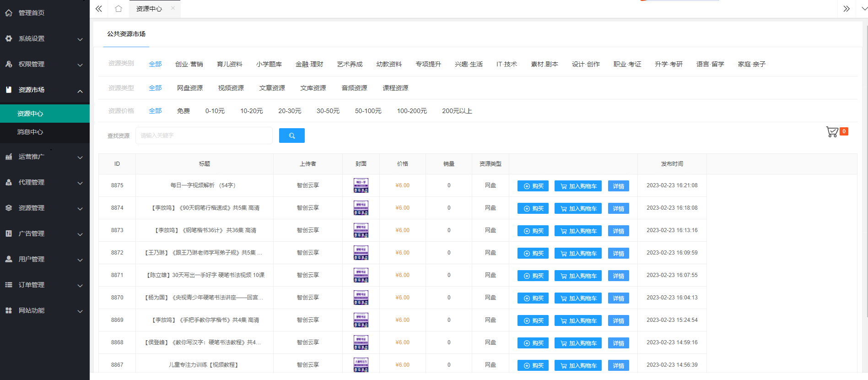The height and width of the screenshot is (380, 868).
Task: Click 购买 for resource 8872
Action: (x=533, y=253)
